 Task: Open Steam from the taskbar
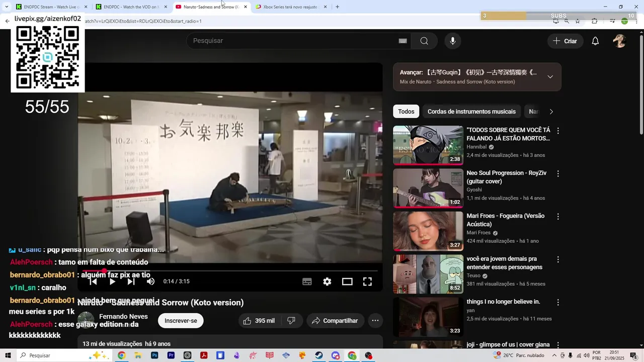click(319, 355)
